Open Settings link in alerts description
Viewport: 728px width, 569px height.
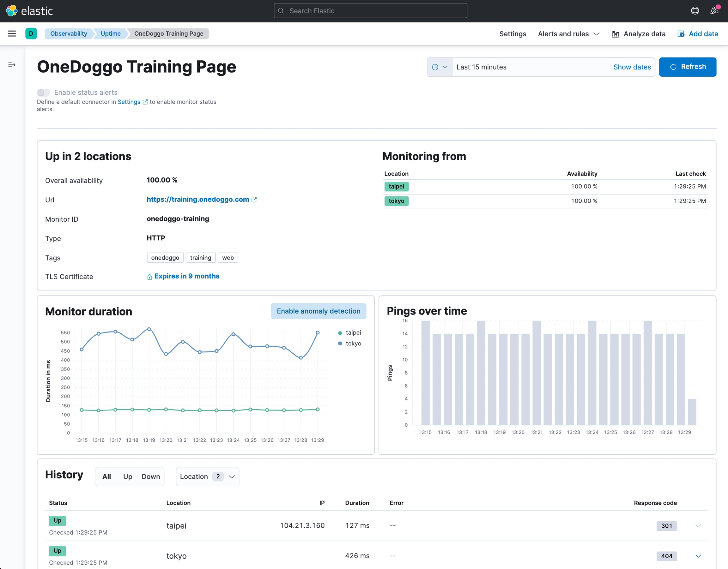(x=129, y=102)
